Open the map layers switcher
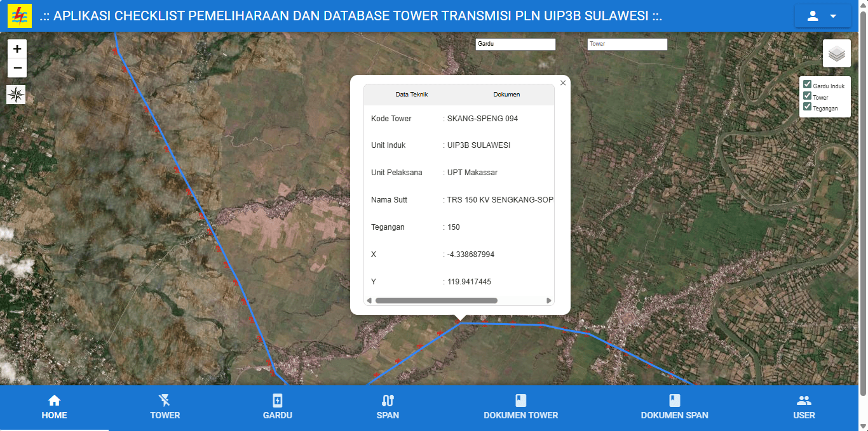 tap(836, 53)
